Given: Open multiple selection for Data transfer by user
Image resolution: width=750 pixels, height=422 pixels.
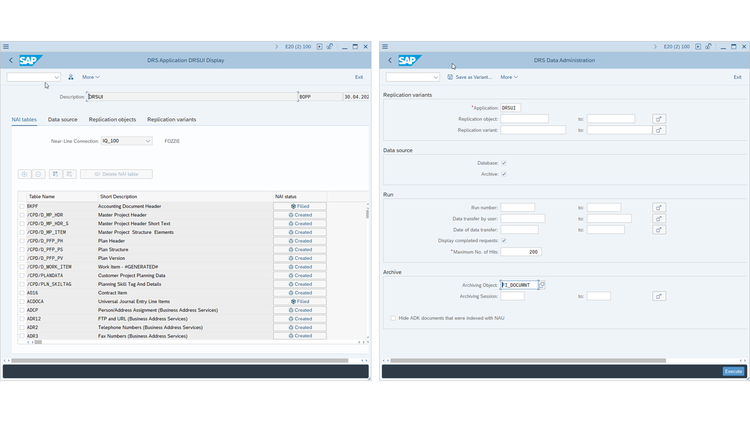Looking at the screenshot, I should coord(659,219).
